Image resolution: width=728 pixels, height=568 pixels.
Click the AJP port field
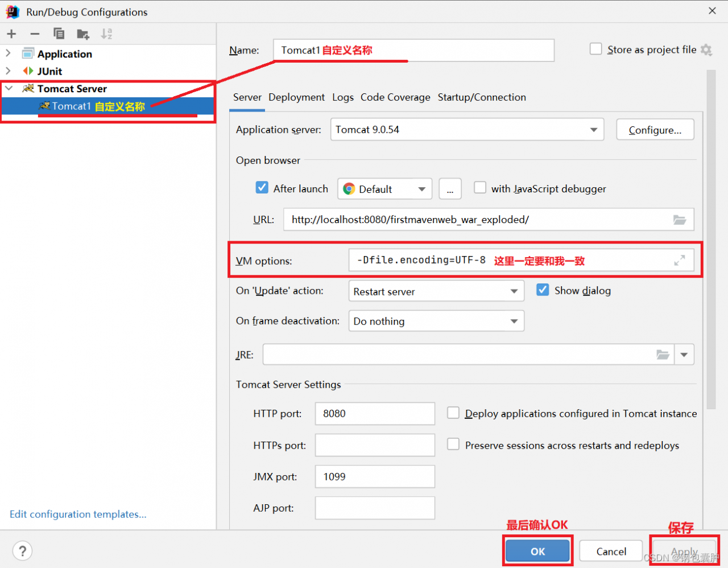tap(375, 508)
